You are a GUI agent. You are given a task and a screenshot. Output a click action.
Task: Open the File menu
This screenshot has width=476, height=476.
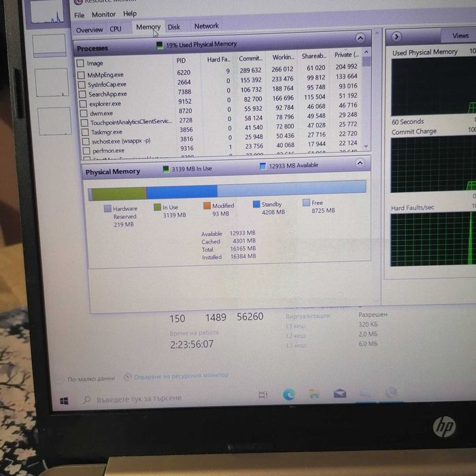click(x=80, y=15)
